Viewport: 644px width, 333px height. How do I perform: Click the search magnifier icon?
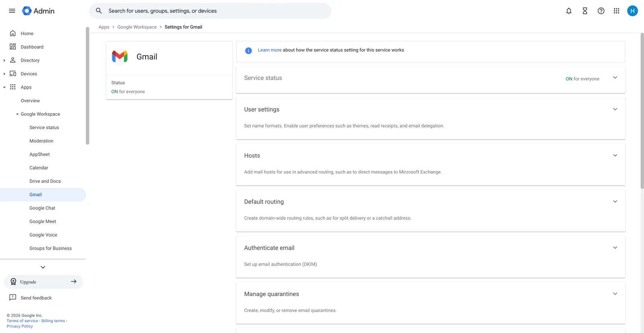99,11
